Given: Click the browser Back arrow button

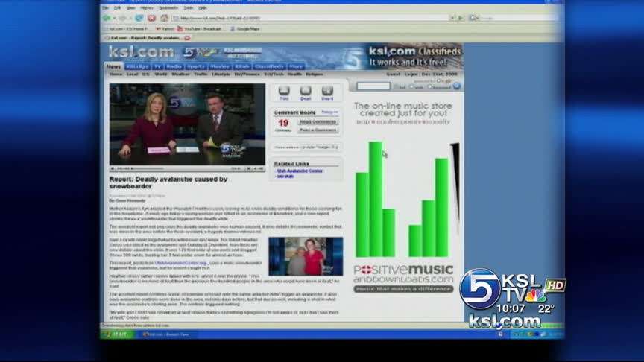Looking at the screenshot, I should (107, 18).
